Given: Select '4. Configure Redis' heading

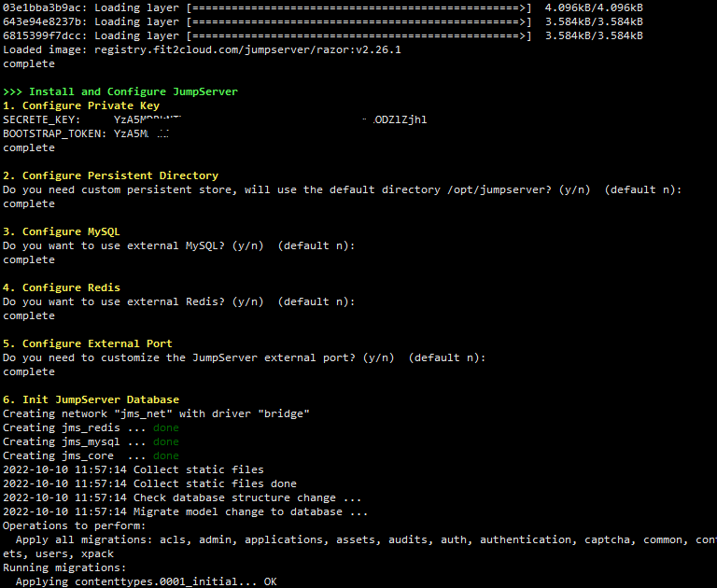Looking at the screenshot, I should (x=62, y=287).
